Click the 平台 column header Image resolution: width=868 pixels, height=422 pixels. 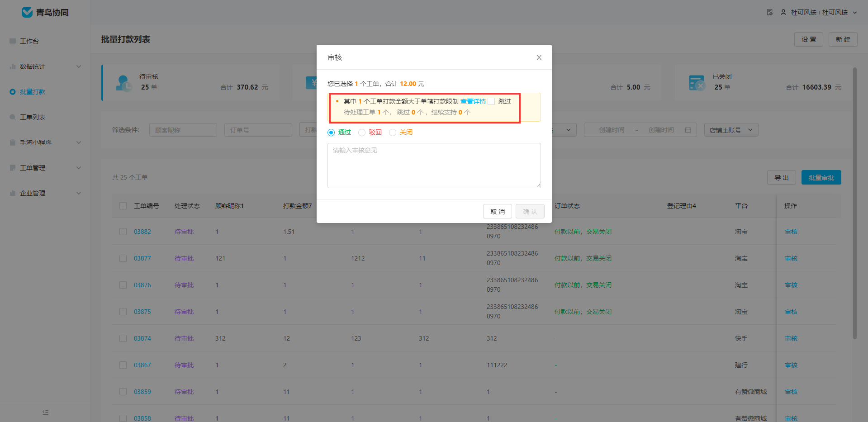[741, 206]
